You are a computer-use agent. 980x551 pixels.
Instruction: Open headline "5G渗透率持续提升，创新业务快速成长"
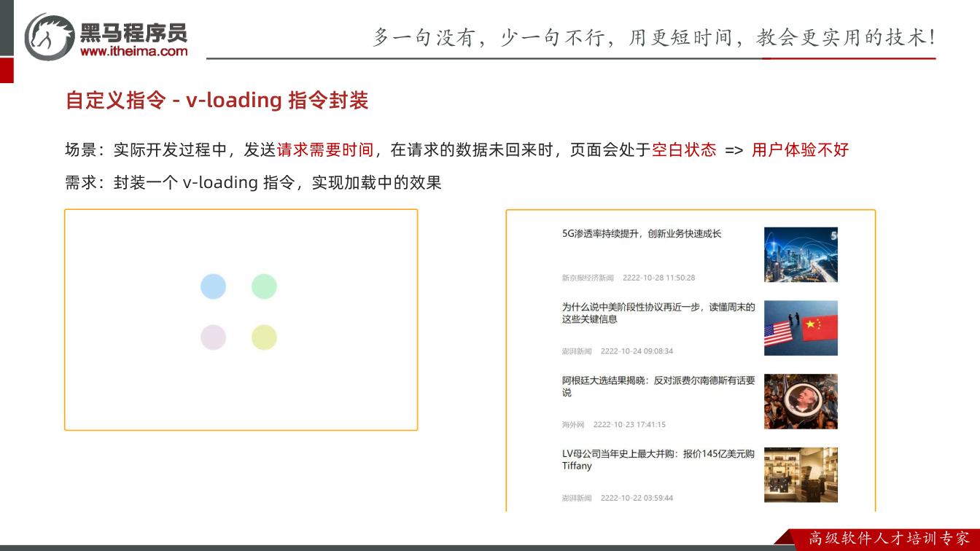point(642,234)
